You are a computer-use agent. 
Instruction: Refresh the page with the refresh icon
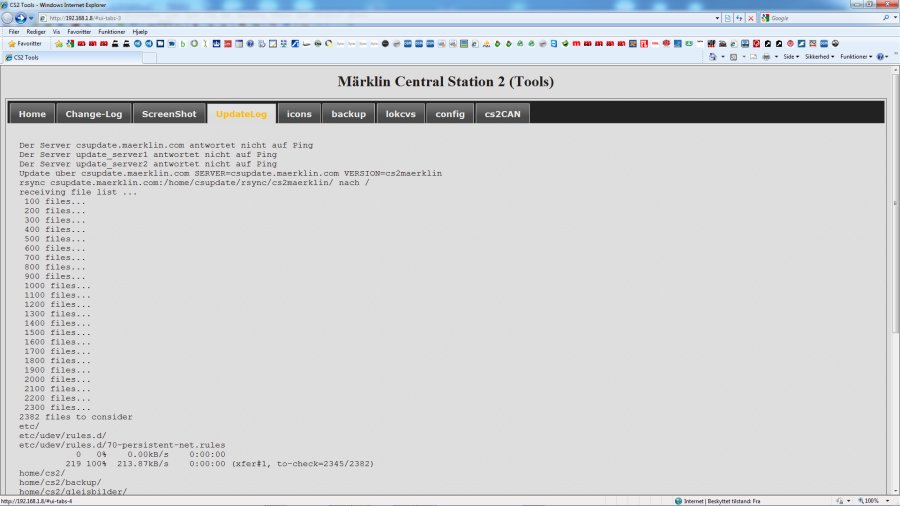click(739, 18)
